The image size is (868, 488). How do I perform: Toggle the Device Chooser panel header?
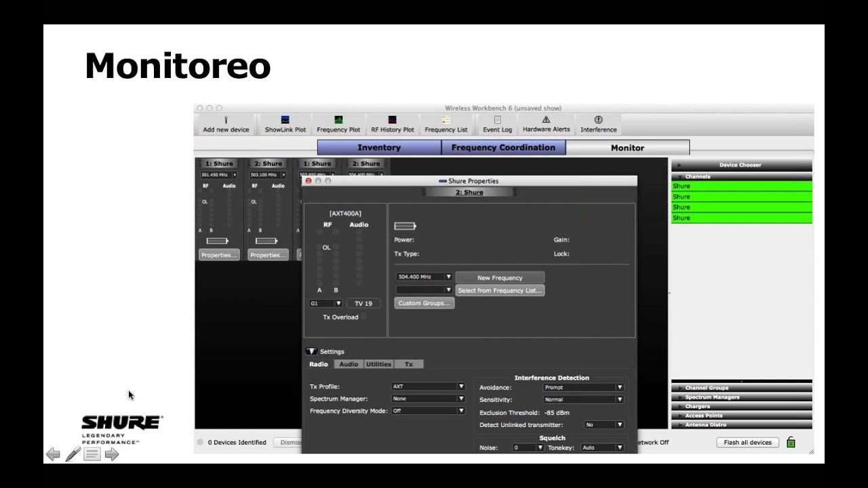pyautogui.click(x=741, y=165)
